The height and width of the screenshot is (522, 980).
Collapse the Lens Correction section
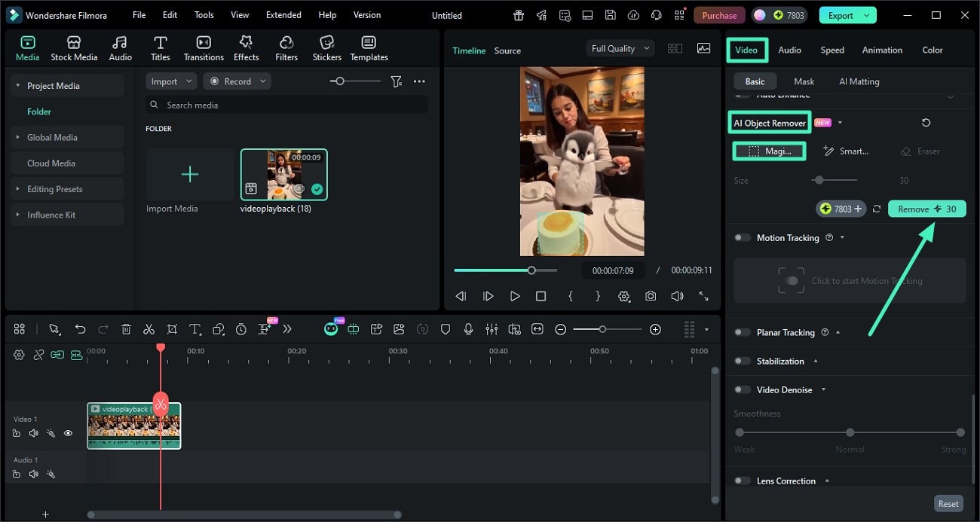pos(827,481)
